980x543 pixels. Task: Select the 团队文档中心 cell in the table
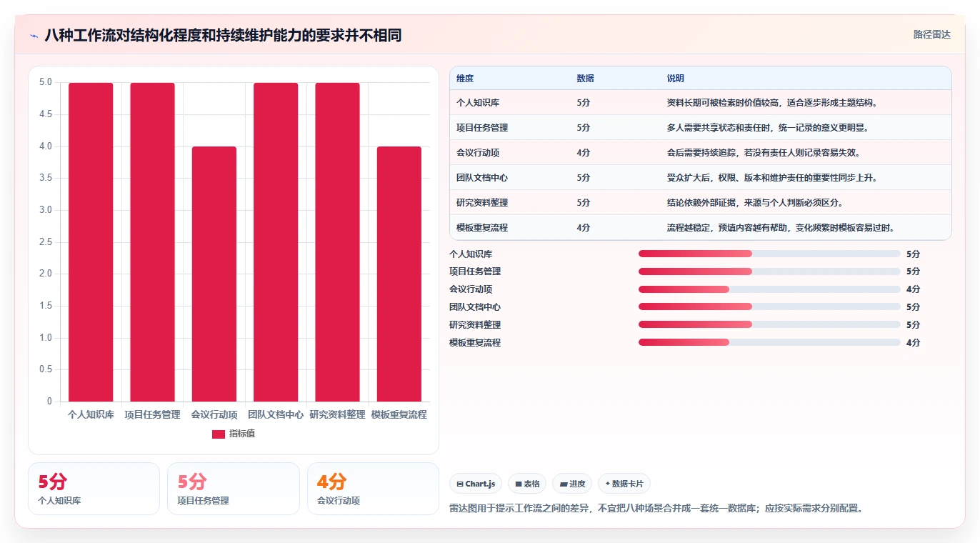pyautogui.click(x=482, y=178)
